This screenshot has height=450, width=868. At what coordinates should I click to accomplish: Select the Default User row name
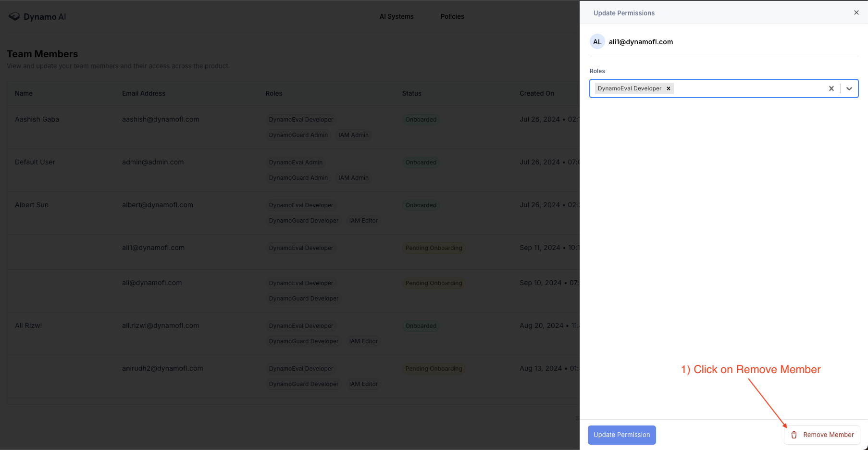click(x=35, y=162)
